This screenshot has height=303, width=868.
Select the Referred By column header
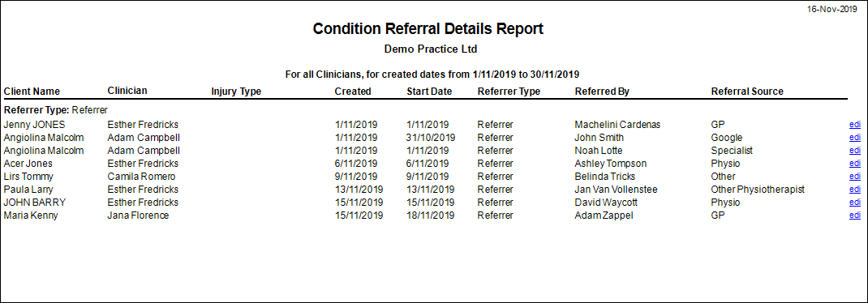click(602, 92)
